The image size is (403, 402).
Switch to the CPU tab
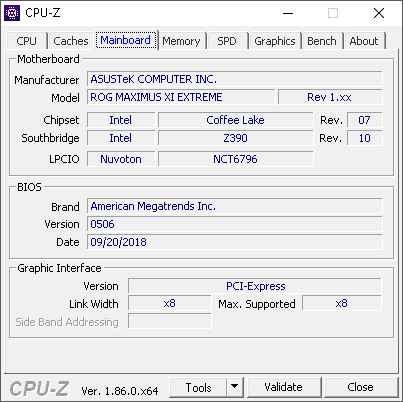coord(26,41)
